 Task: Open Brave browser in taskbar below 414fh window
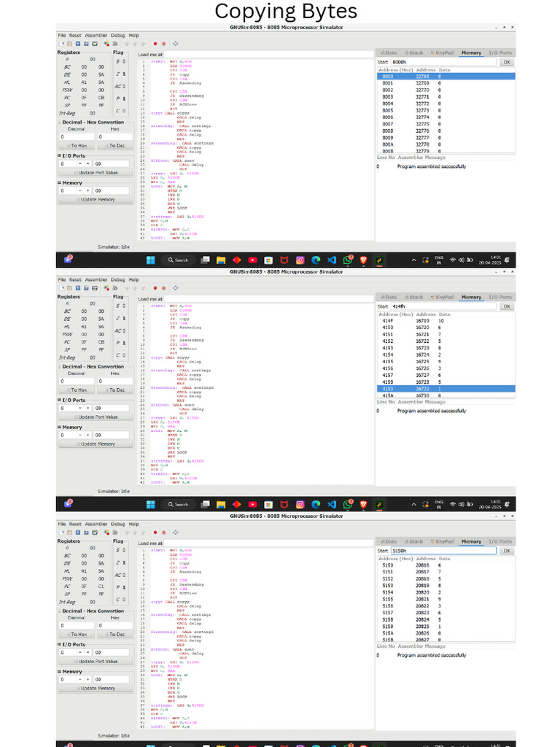[x=363, y=505]
